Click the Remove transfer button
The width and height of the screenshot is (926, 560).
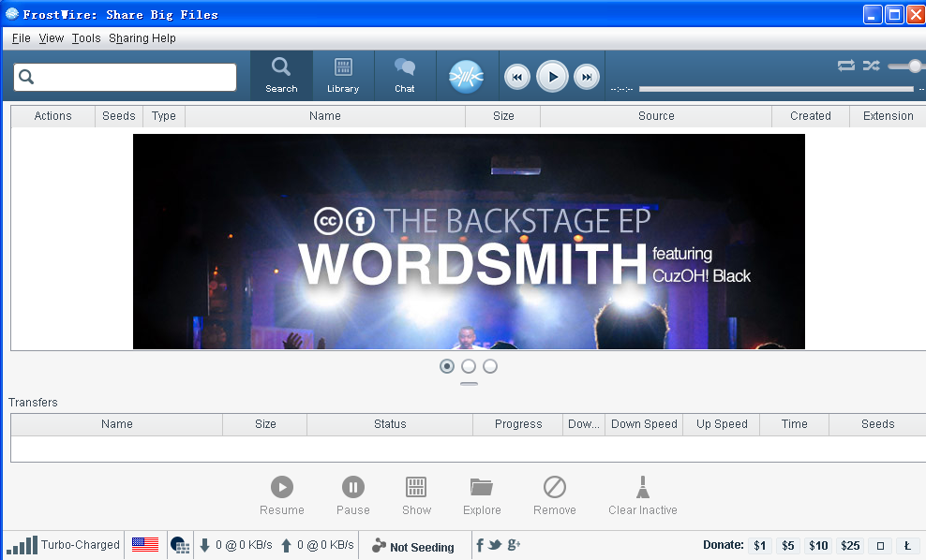pyautogui.click(x=555, y=495)
